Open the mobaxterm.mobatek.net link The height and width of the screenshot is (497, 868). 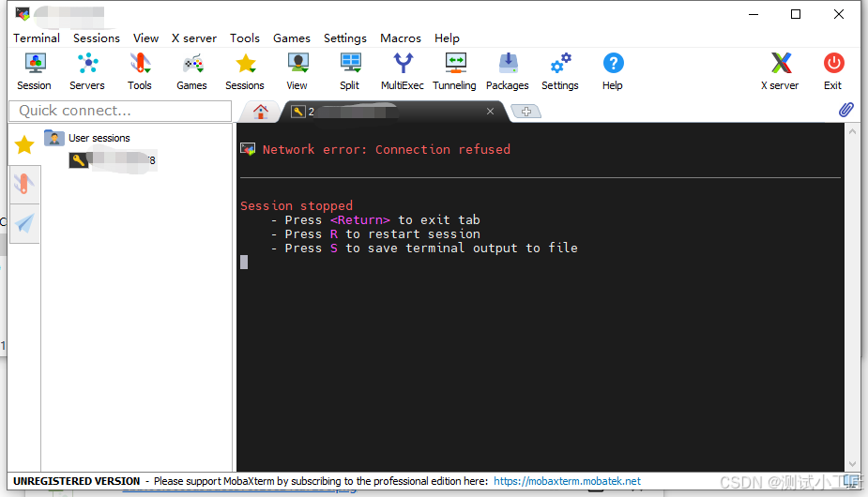[x=567, y=481]
